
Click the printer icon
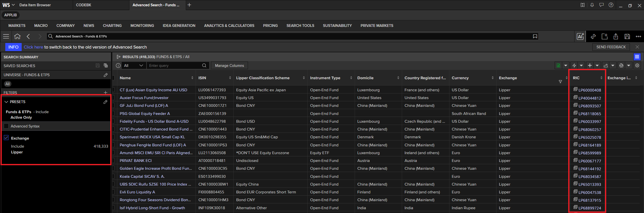coord(621,66)
